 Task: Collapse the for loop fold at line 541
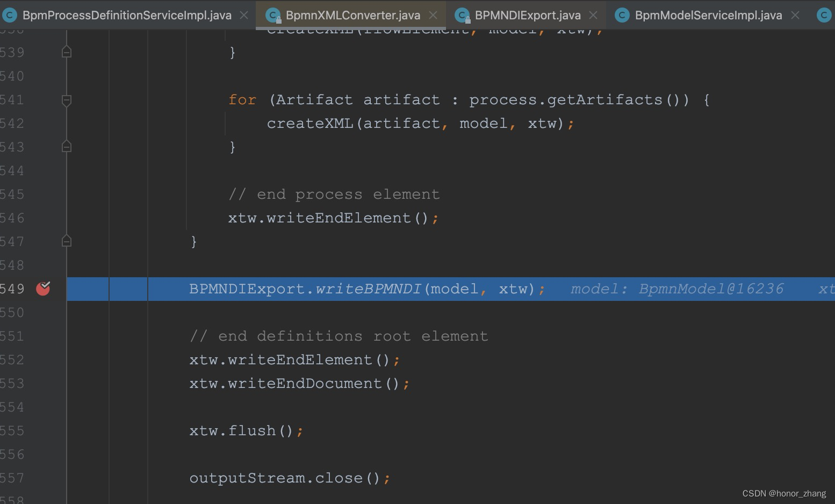click(x=66, y=100)
